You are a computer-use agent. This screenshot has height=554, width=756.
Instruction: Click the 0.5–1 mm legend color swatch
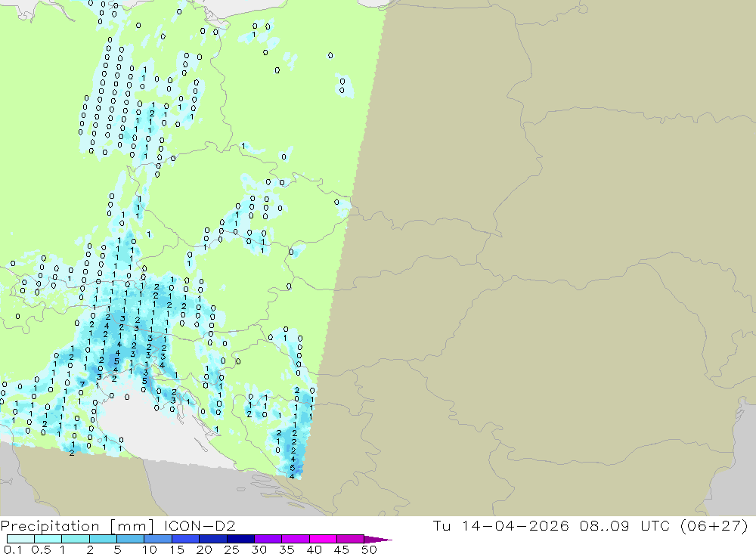48,539
